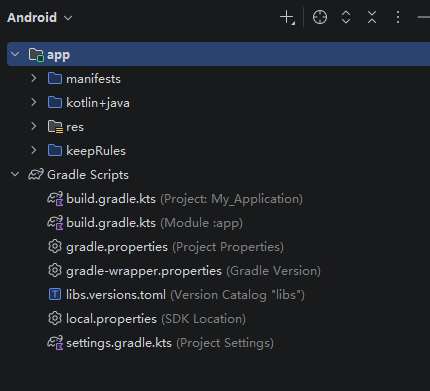
Task: Click the Android panel title text
Action: coord(32,18)
